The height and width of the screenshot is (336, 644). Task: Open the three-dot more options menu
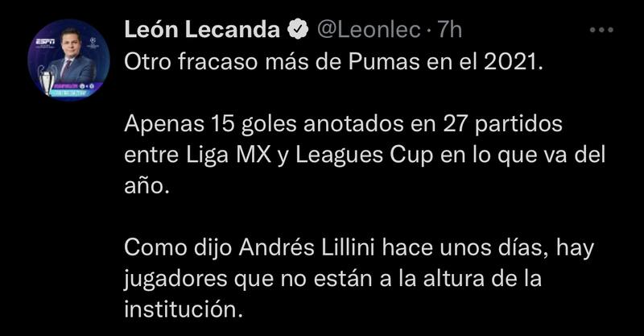pyautogui.click(x=601, y=30)
